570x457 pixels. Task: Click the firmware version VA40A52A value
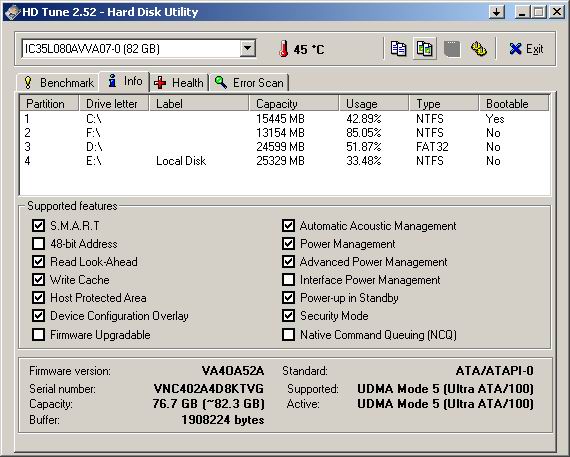233,371
